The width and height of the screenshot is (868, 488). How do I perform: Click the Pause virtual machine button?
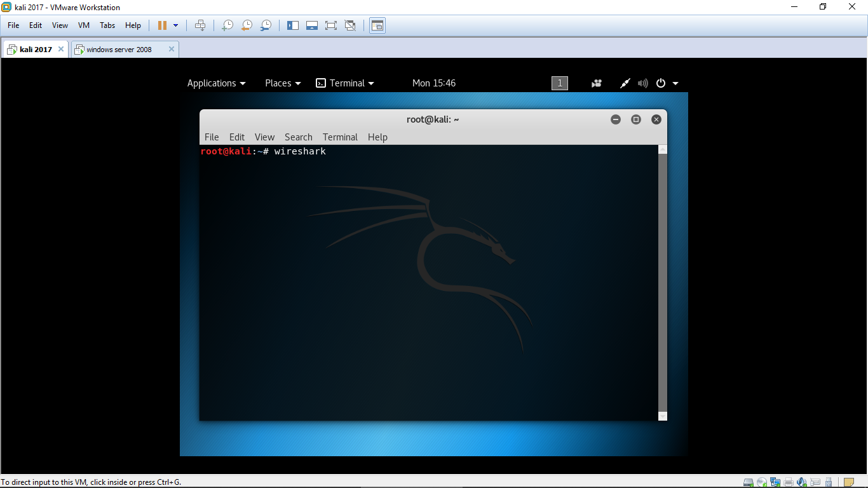point(162,25)
